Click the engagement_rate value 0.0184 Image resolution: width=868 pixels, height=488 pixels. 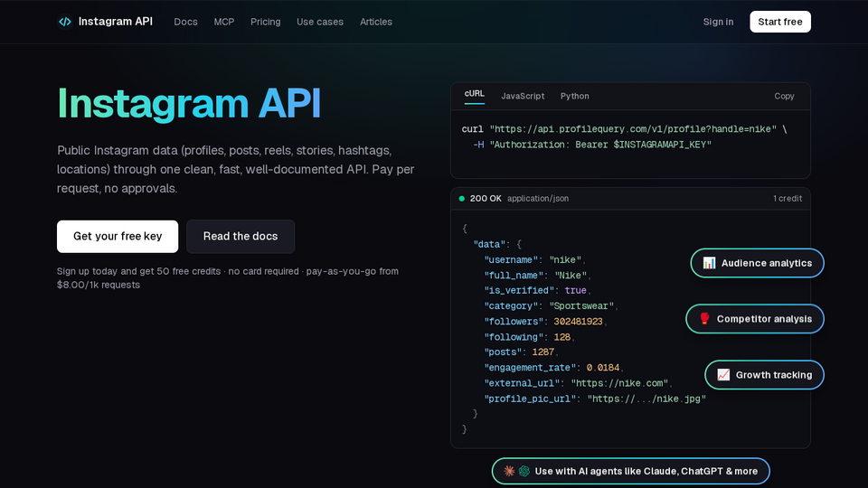click(x=603, y=368)
